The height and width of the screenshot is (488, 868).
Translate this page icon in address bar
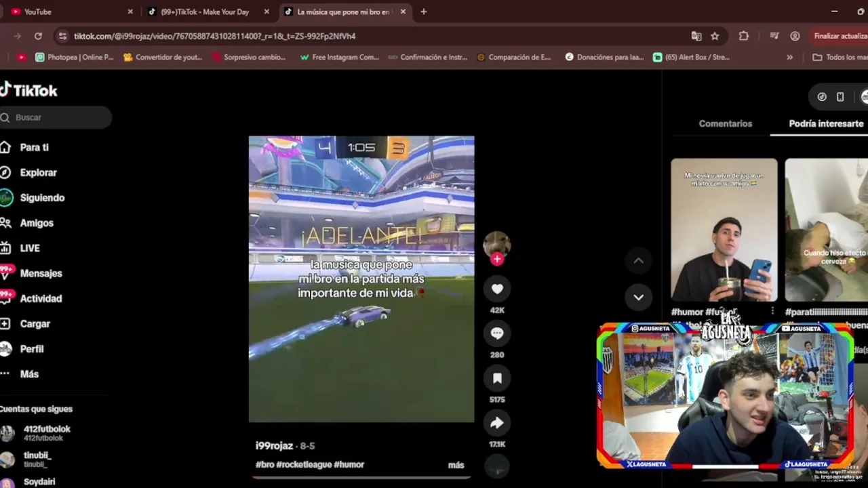click(696, 36)
